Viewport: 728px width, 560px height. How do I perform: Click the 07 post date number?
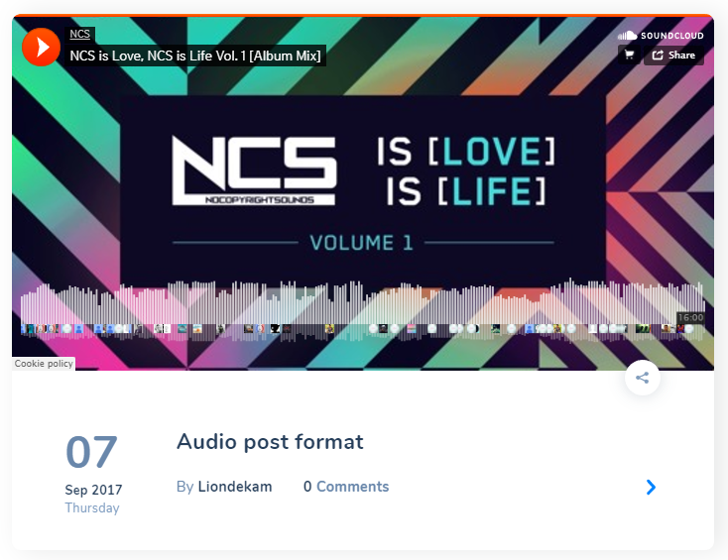[91, 452]
